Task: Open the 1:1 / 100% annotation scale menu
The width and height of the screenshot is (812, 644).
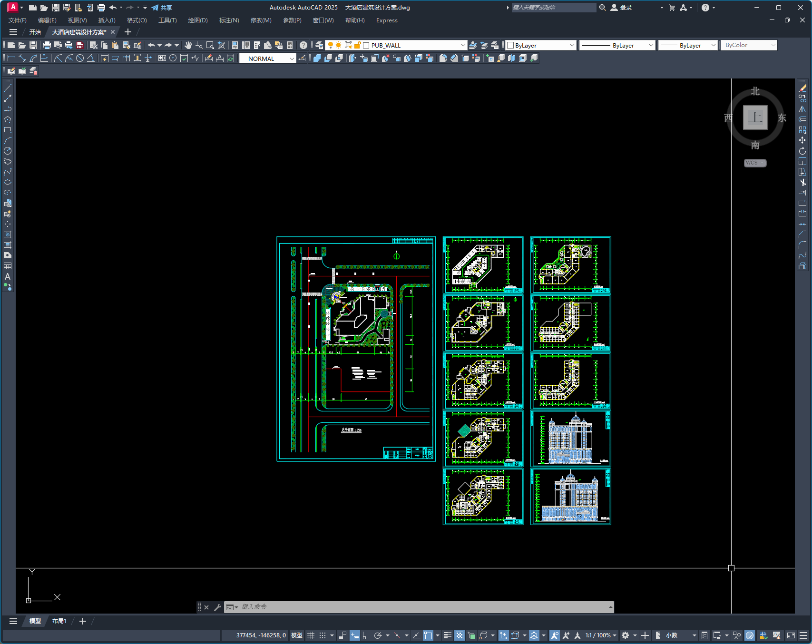Action: coord(601,635)
